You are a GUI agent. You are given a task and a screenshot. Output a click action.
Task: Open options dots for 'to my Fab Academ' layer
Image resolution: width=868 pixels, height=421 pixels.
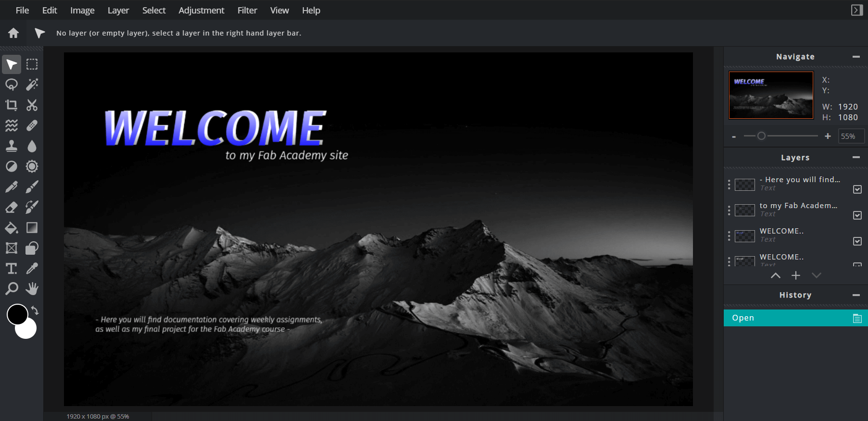coord(729,210)
